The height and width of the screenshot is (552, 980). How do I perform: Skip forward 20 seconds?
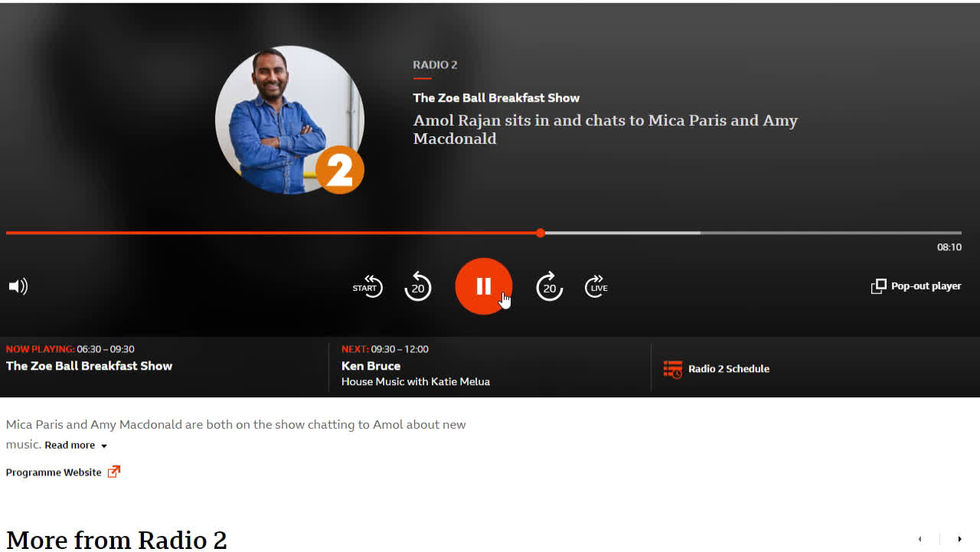point(549,286)
